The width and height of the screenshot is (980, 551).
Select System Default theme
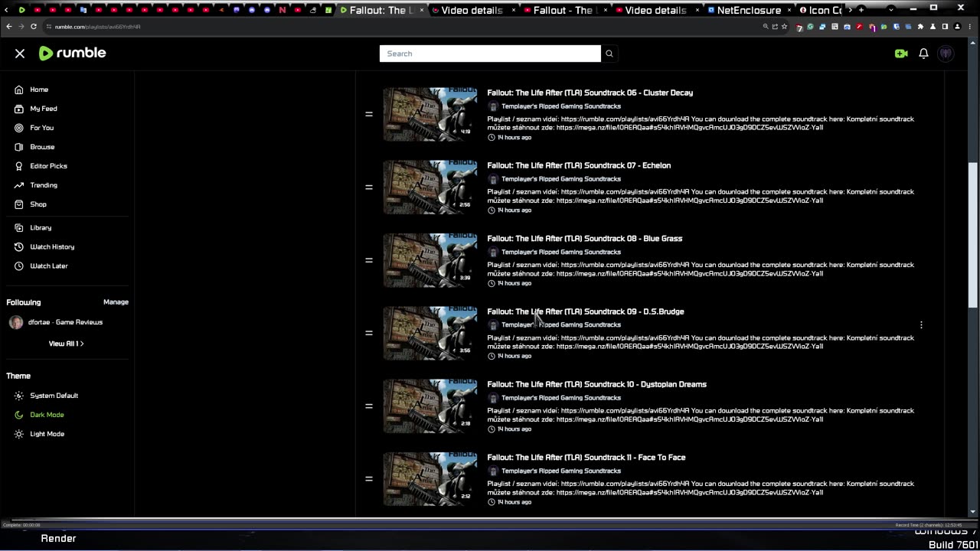(54, 396)
